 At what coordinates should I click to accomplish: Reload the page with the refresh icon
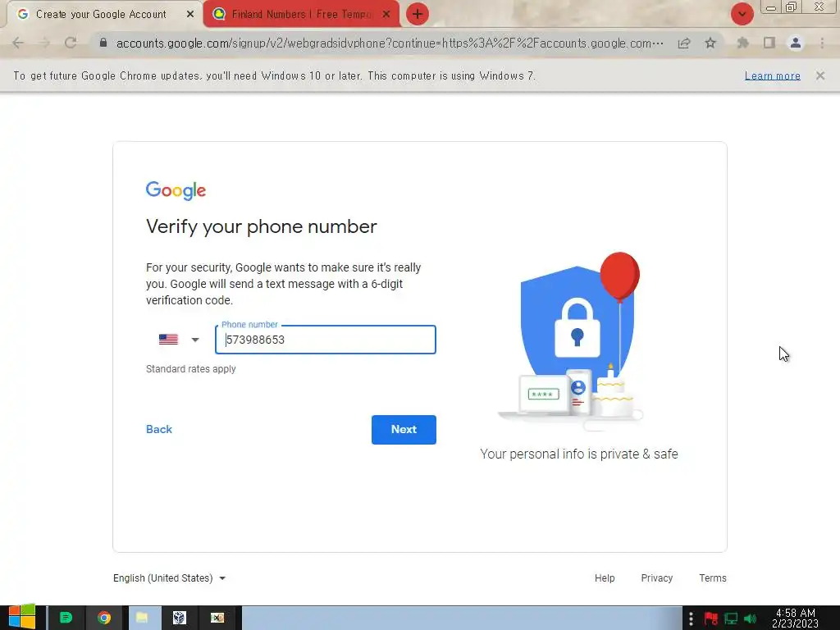(71, 43)
